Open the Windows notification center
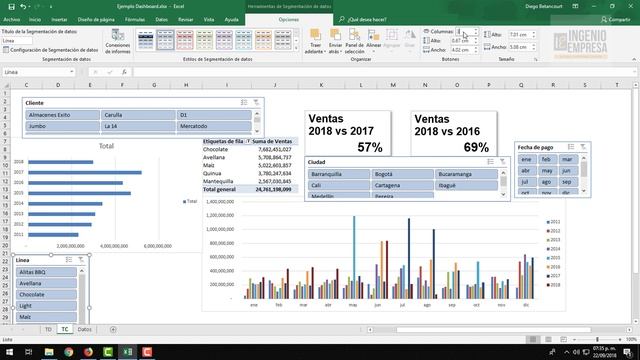The width and height of the screenshot is (640, 360). pos(628,352)
